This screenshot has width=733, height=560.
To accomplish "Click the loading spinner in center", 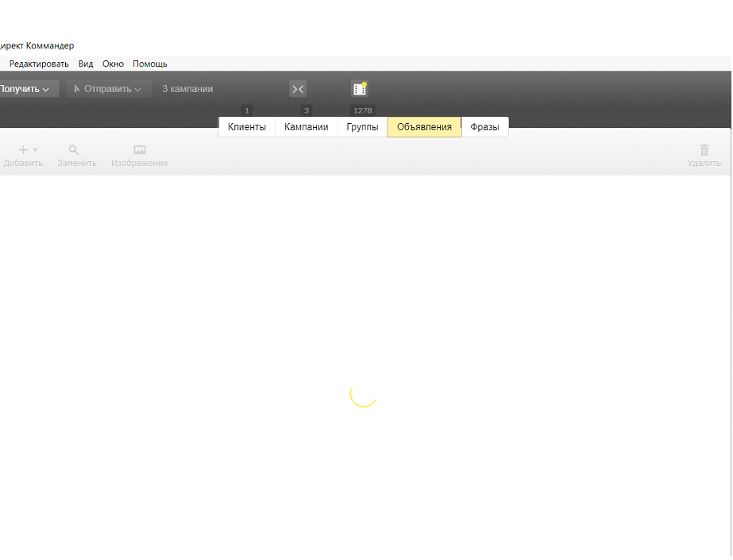I will (x=363, y=395).
